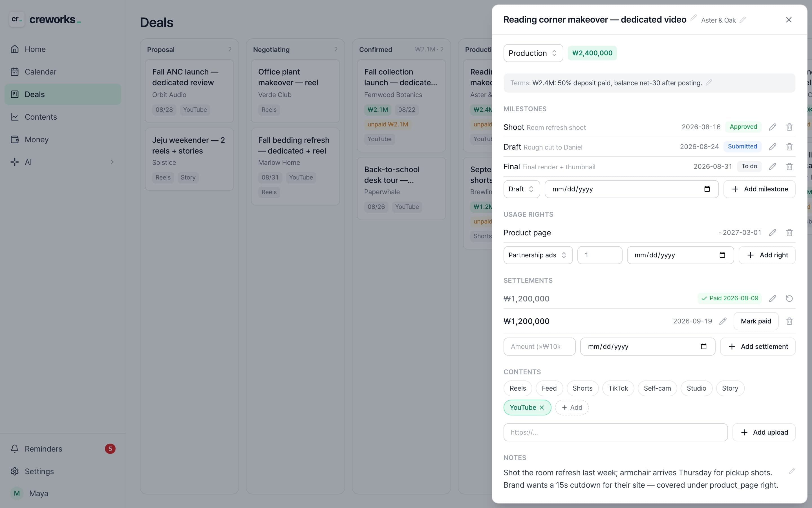This screenshot has width=812, height=508.
Task: Close the deal detail panel
Action: click(789, 20)
